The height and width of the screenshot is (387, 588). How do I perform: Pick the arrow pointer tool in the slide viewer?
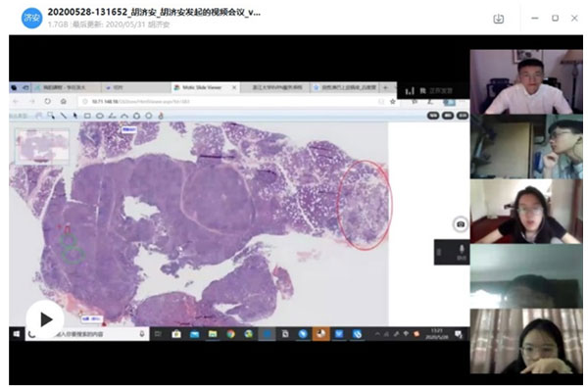tap(75, 116)
